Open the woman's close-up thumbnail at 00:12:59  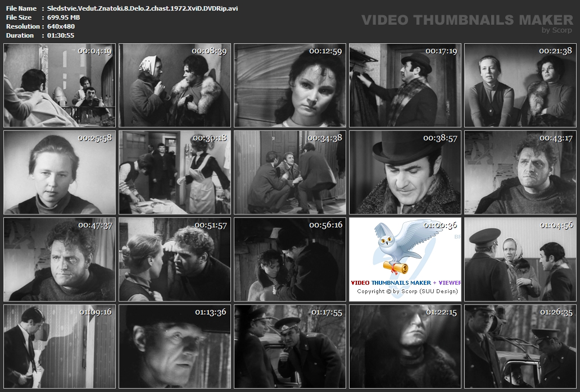pos(290,85)
